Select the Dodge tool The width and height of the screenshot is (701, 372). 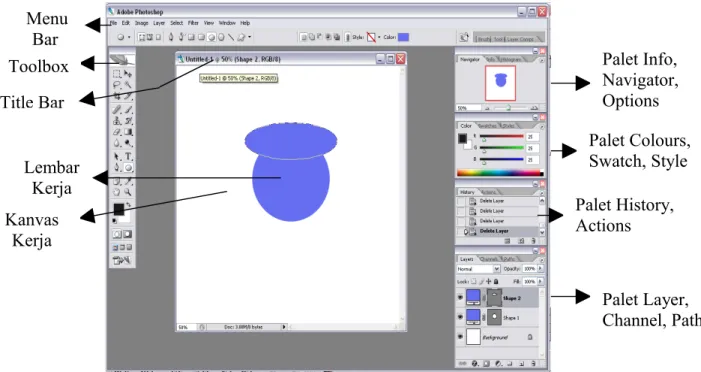pyautogui.click(x=128, y=143)
